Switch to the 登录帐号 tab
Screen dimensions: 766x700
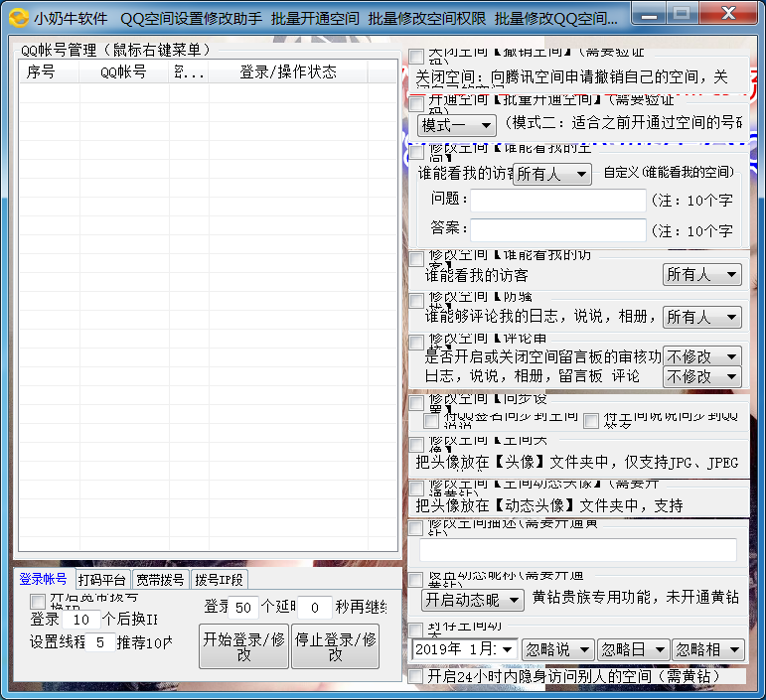44,579
